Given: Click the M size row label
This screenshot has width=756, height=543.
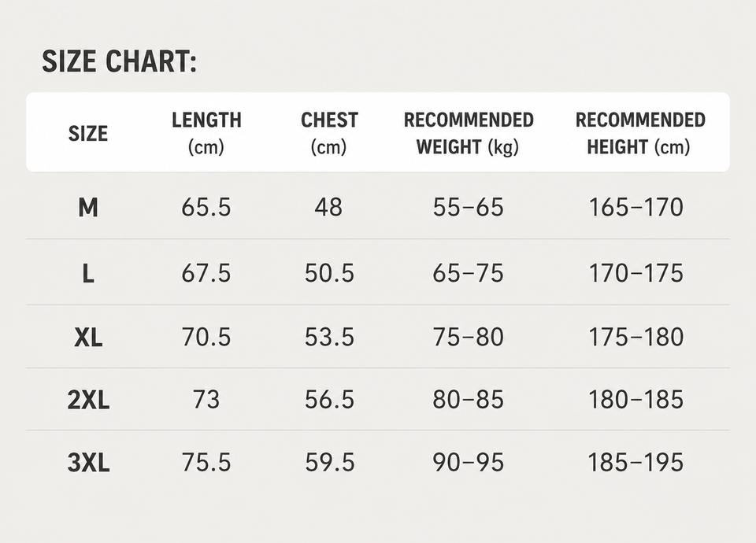Looking at the screenshot, I should 88,208.
